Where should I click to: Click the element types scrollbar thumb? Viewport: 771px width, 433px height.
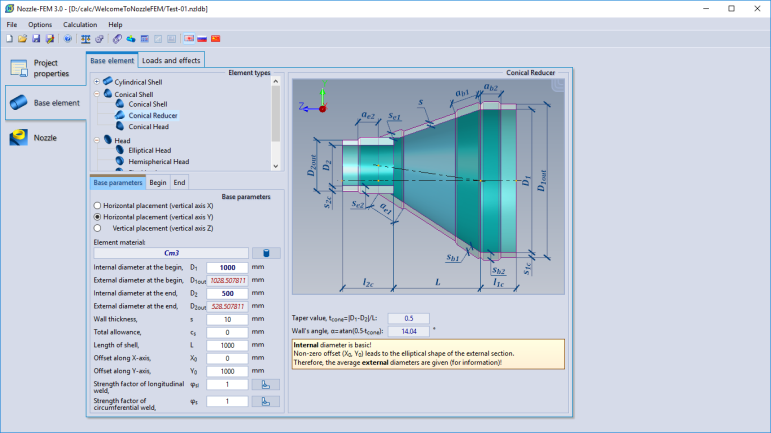pos(275,114)
